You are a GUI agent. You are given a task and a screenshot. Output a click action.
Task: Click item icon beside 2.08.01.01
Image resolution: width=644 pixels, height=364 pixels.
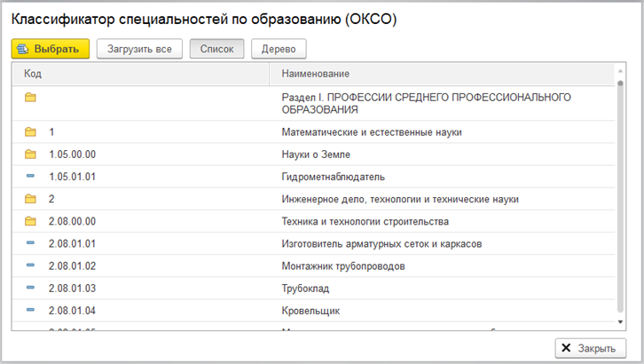30,243
